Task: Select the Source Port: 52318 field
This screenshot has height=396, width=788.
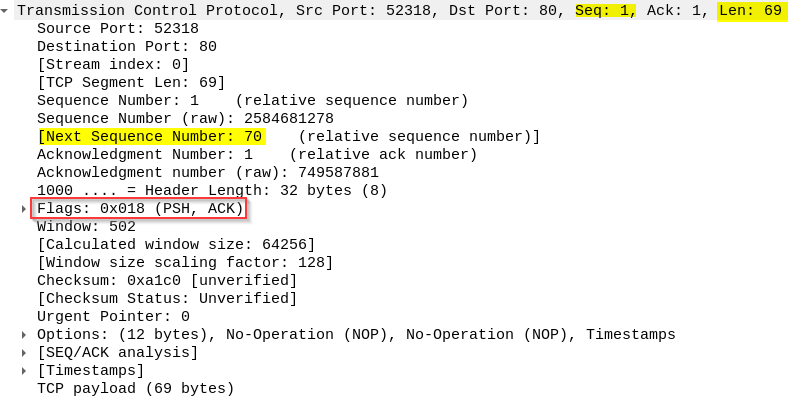Action: point(118,29)
